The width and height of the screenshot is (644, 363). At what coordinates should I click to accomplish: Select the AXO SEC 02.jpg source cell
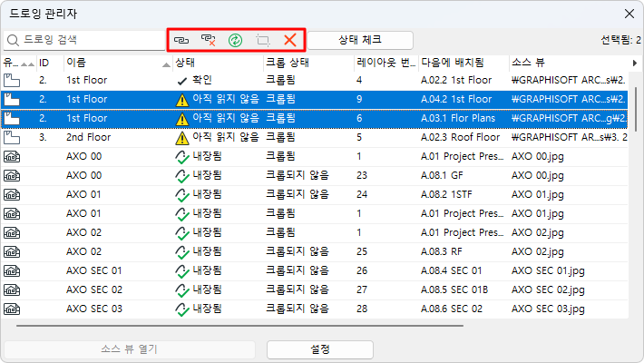[548, 290]
